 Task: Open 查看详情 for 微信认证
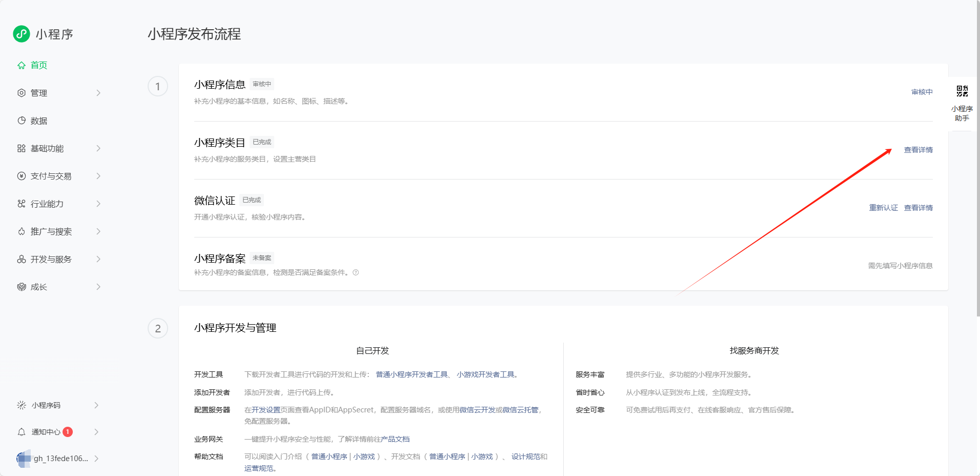918,208
